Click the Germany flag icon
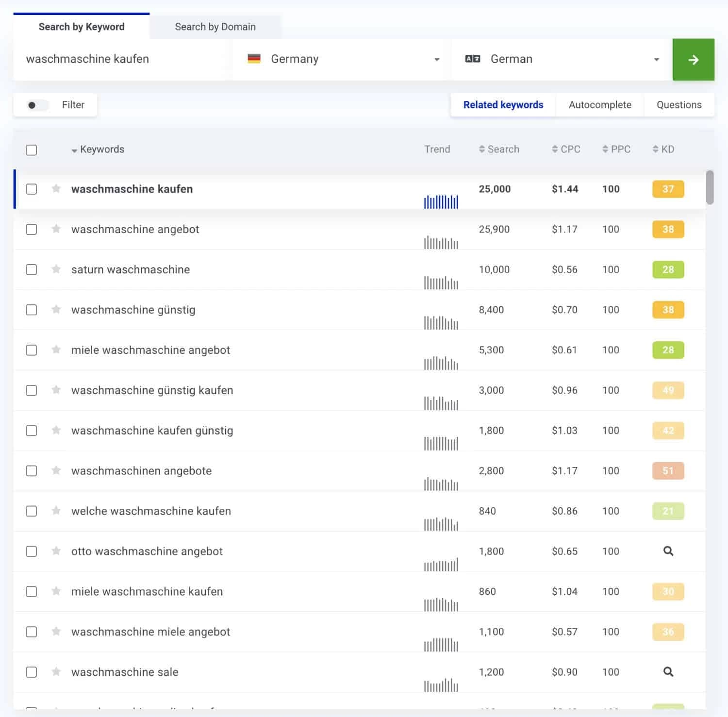728x717 pixels. point(254,59)
